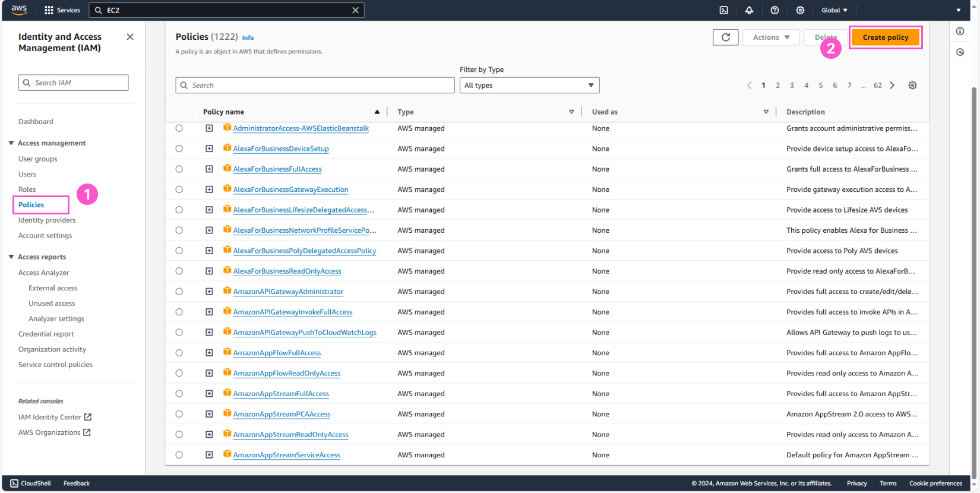Go to User groups
The height and width of the screenshot is (493, 980).
38,159
